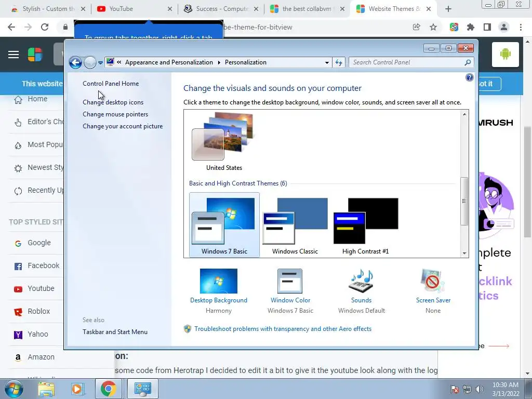Screen dimensions: 532x399
Task: Select the Windows 7 Basic theme
Action: [224, 224]
